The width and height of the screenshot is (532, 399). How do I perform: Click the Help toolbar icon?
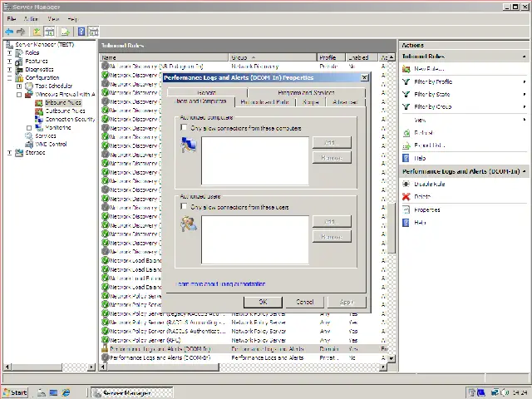point(81,32)
